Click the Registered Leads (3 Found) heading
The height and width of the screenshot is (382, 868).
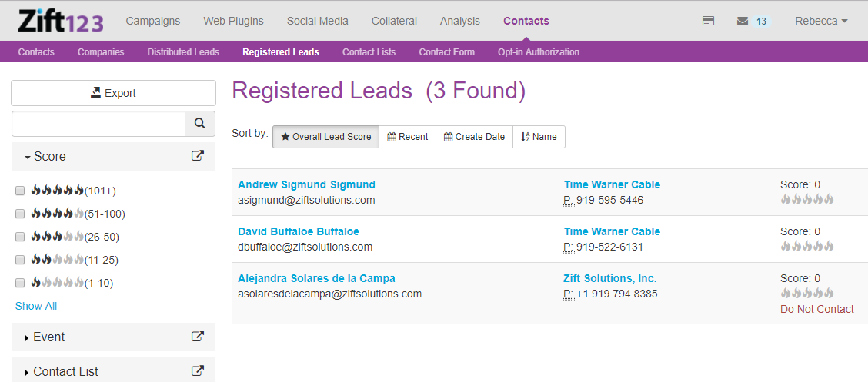[379, 91]
